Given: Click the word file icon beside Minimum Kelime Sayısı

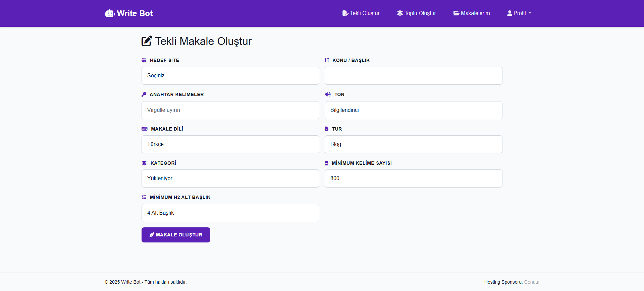Looking at the screenshot, I should (326, 163).
